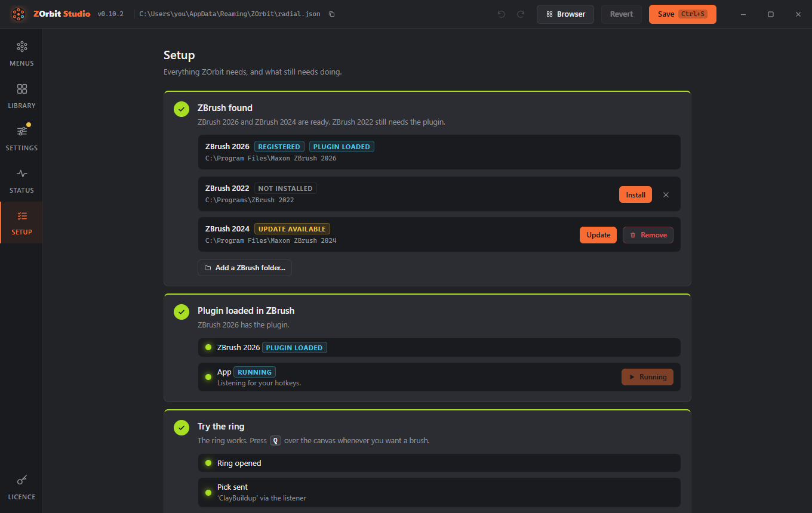Viewport: 812px width, 513px height.
Task: Click the RUNNING status badge
Action: 255,372
